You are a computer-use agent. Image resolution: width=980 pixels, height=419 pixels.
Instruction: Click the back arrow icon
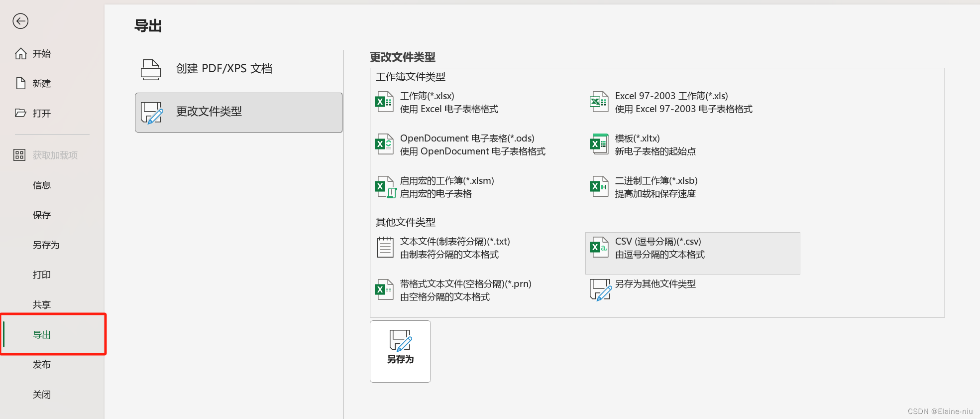coord(20,21)
